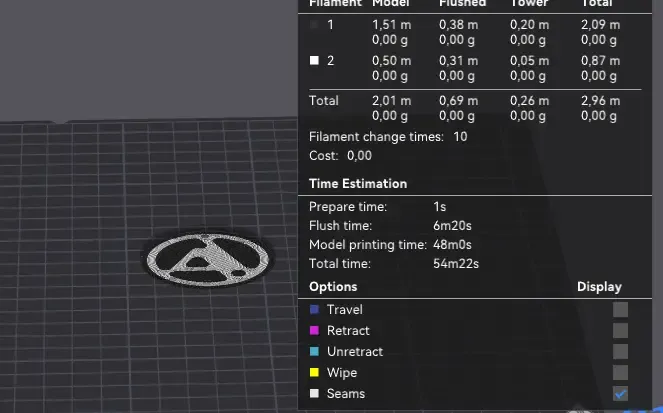
Task: Click the Wipe option label
Action: click(x=342, y=372)
